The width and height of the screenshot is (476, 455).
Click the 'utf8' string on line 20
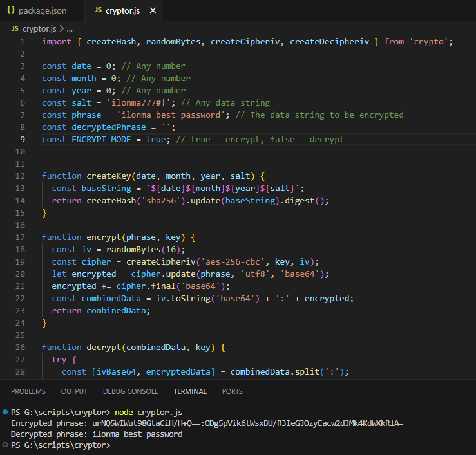pyautogui.click(x=255, y=274)
